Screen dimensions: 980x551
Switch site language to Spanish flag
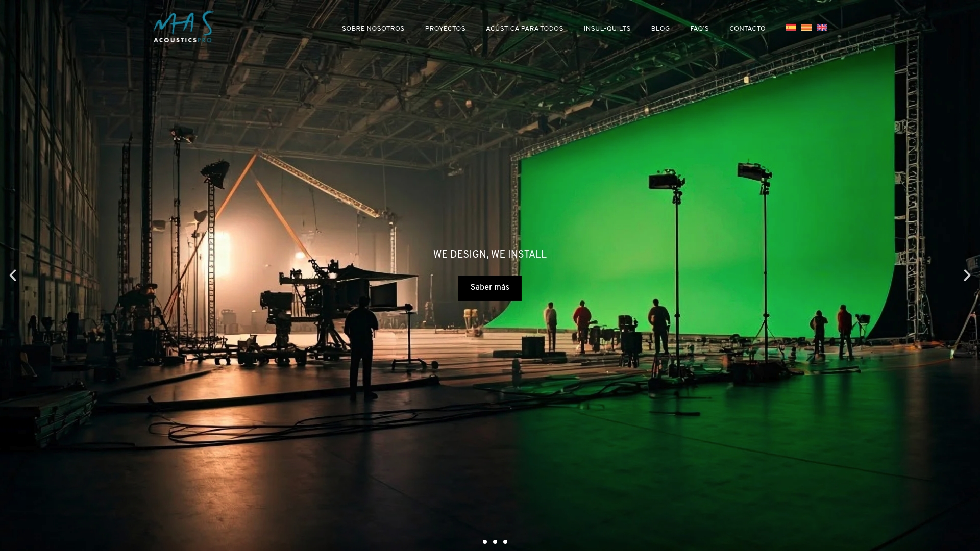click(791, 28)
